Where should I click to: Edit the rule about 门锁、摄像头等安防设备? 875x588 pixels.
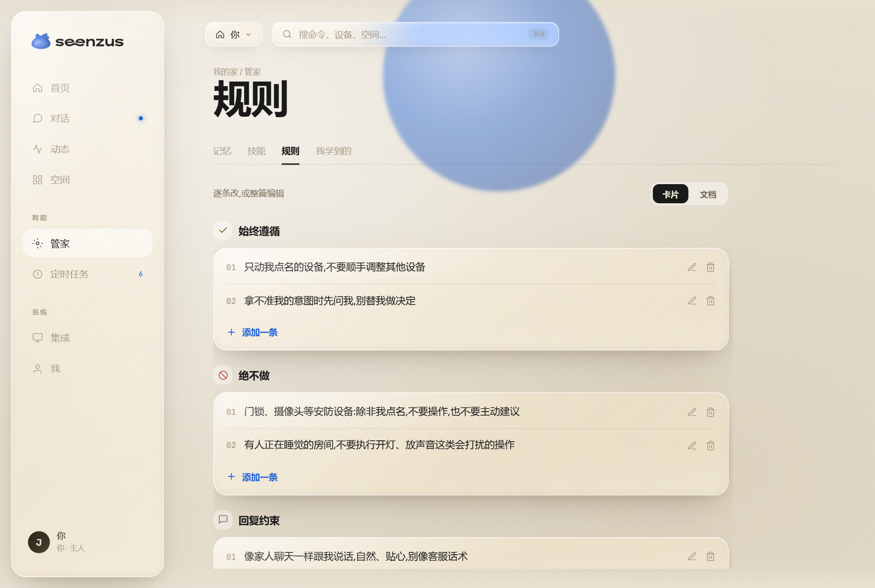point(692,412)
